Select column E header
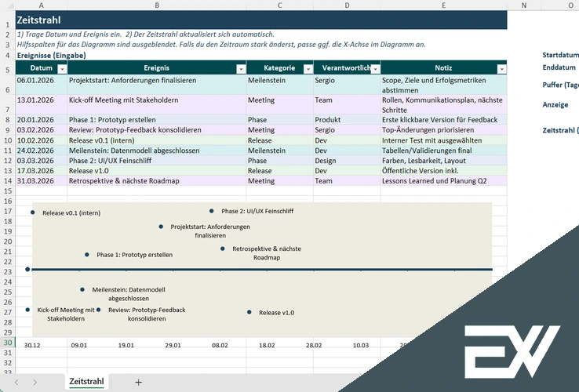This screenshot has height=392, width=579. pyautogui.click(x=443, y=5)
